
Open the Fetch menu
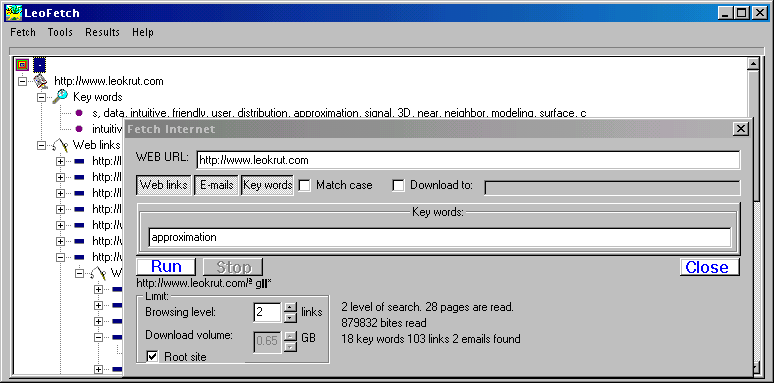[x=23, y=32]
